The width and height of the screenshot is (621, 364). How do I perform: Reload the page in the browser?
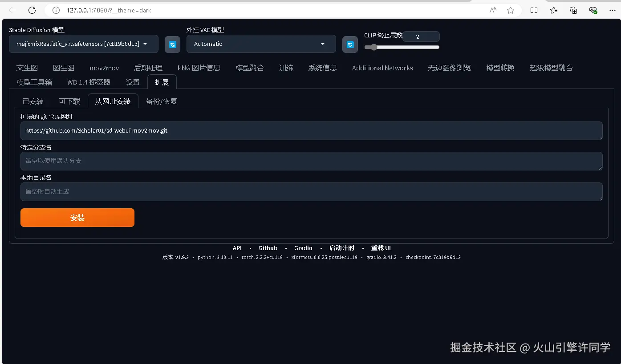pyautogui.click(x=32, y=10)
